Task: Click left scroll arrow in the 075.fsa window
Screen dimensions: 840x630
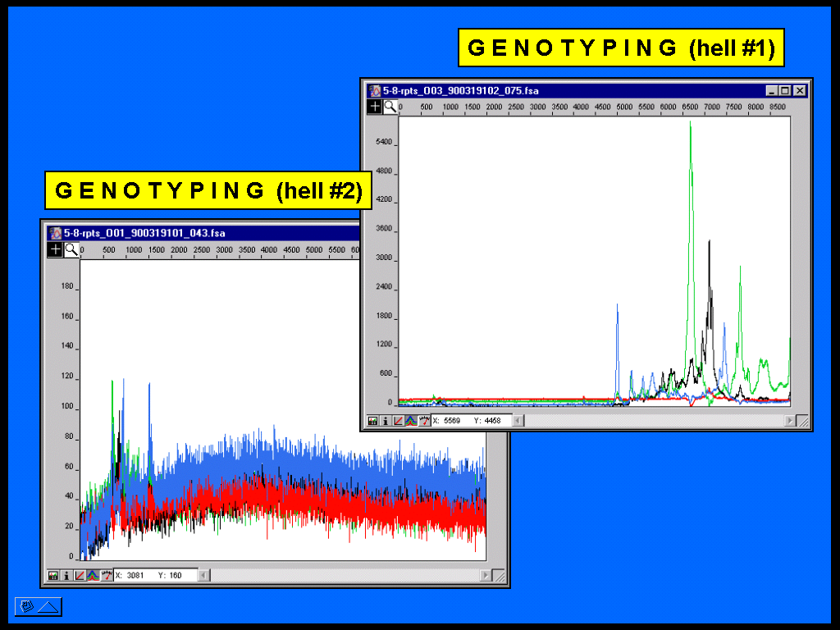Action: click(x=518, y=421)
